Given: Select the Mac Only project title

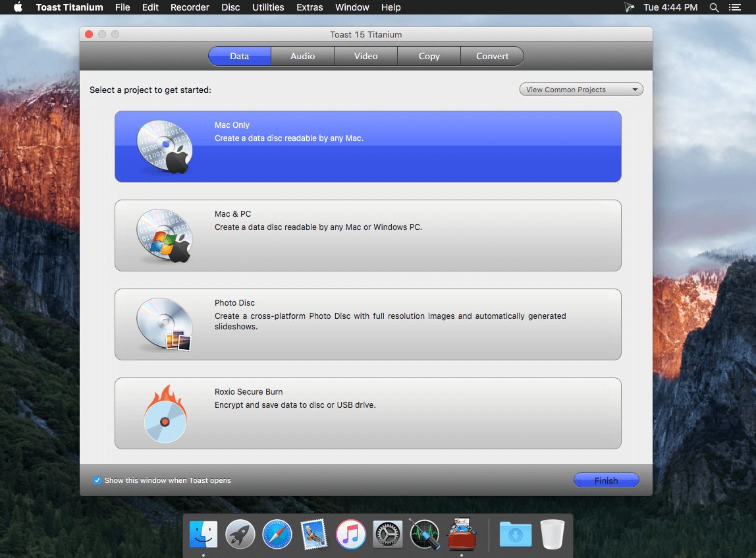Looking at the screenshot, I should (232, 125).
